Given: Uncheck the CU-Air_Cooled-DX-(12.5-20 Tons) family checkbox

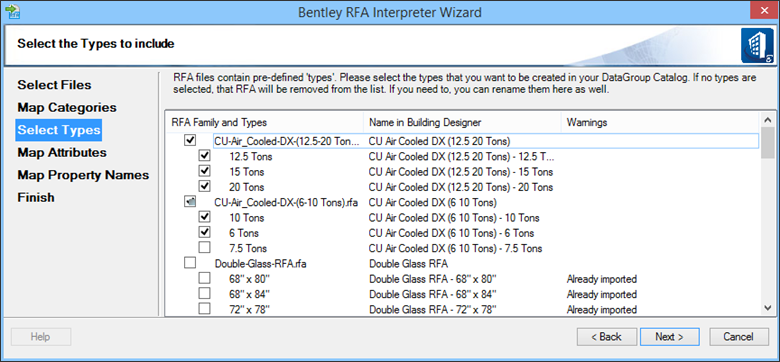Looking at the screenshot, I should coord(190,140).
